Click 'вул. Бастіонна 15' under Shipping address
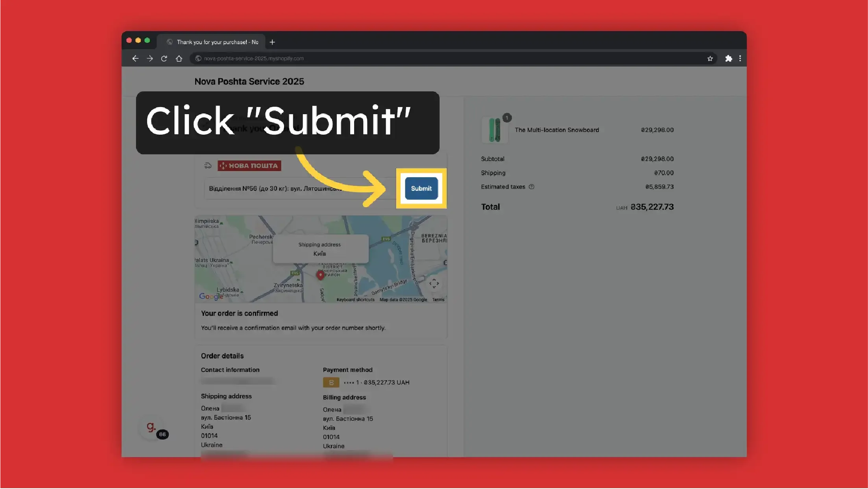This screenshot has height=489, width=868. click(226, 417)
